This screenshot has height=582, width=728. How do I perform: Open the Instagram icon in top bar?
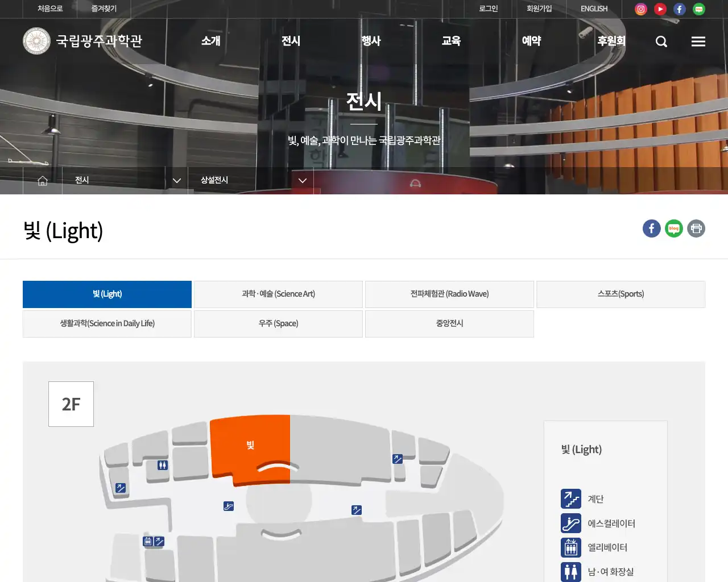pos(641,9)
